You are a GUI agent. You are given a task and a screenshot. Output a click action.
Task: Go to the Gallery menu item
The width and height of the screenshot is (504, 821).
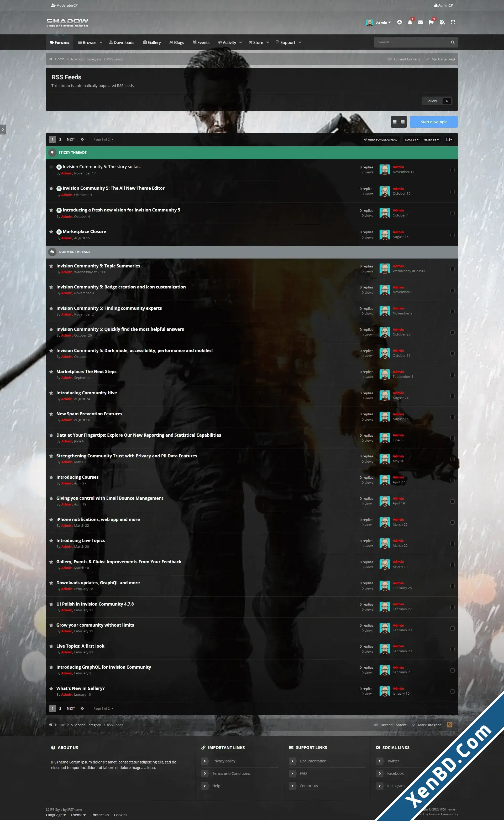tap(152, 43)
